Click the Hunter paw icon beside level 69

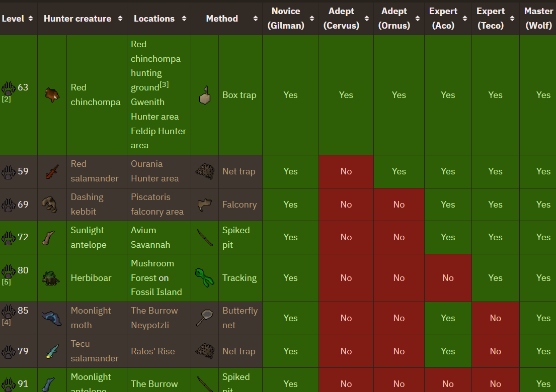click(x=9, y=205)
